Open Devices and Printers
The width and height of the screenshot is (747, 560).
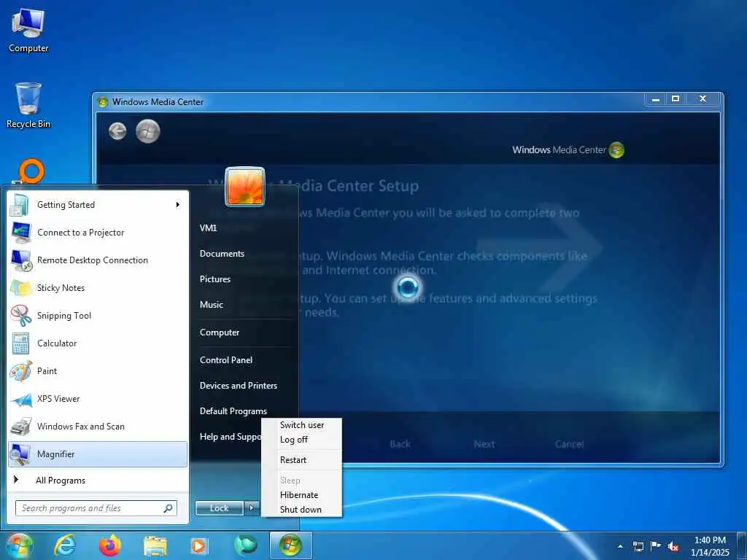point(239,386)
